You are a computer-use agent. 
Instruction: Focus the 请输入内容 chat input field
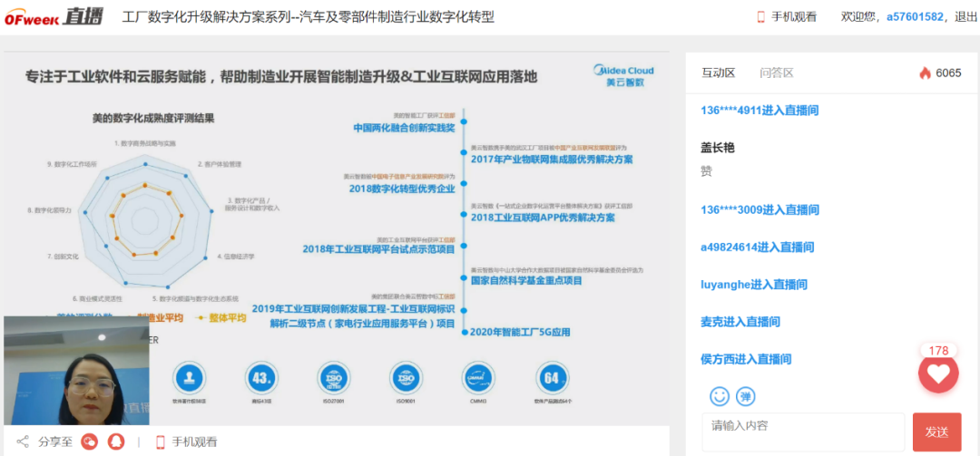[803, 432]
